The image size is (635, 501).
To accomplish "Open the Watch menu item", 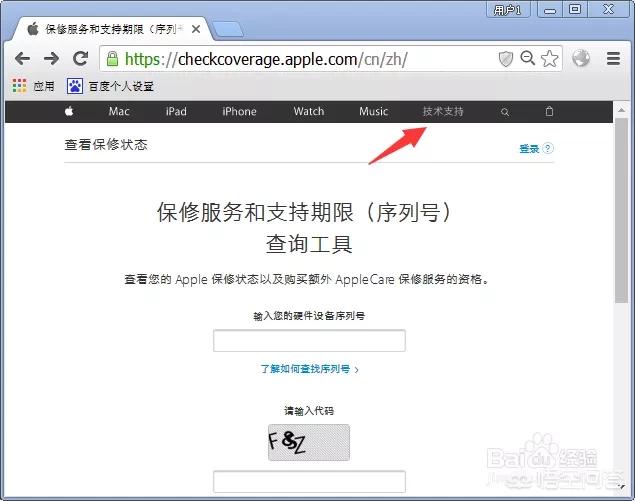I will (309, 111).
